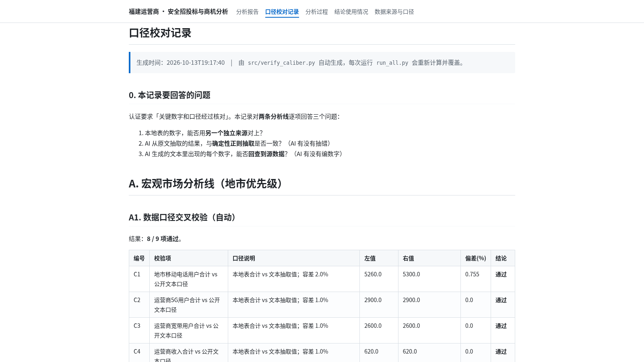Click the src/verify_caliber.py code text
644x362 pixels.
(x=281, y=63)
